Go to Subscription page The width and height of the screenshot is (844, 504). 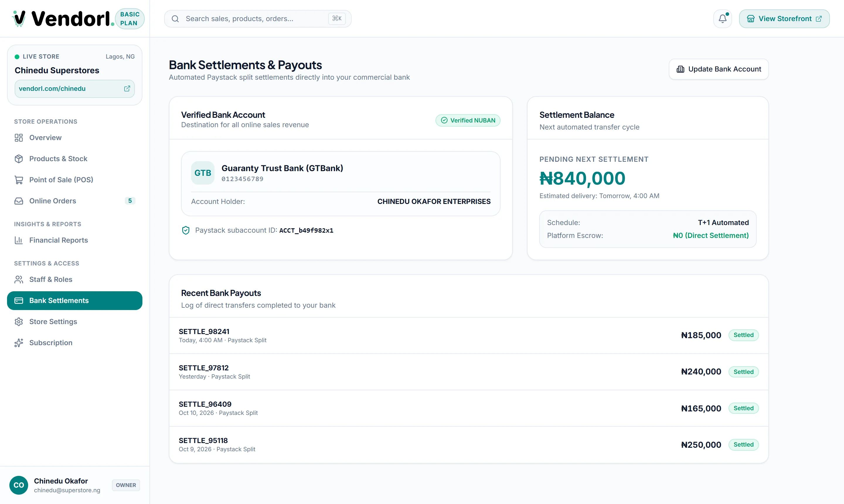click(x=75, y=343)
